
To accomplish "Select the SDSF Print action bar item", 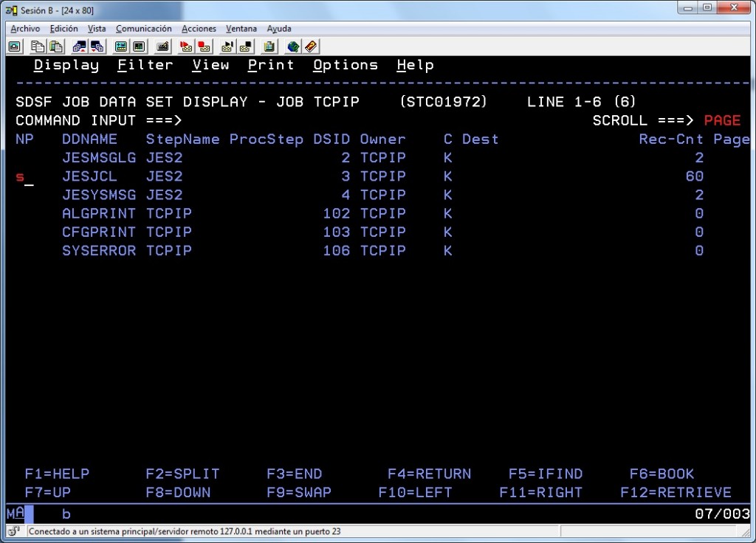I will pos(271,65).
